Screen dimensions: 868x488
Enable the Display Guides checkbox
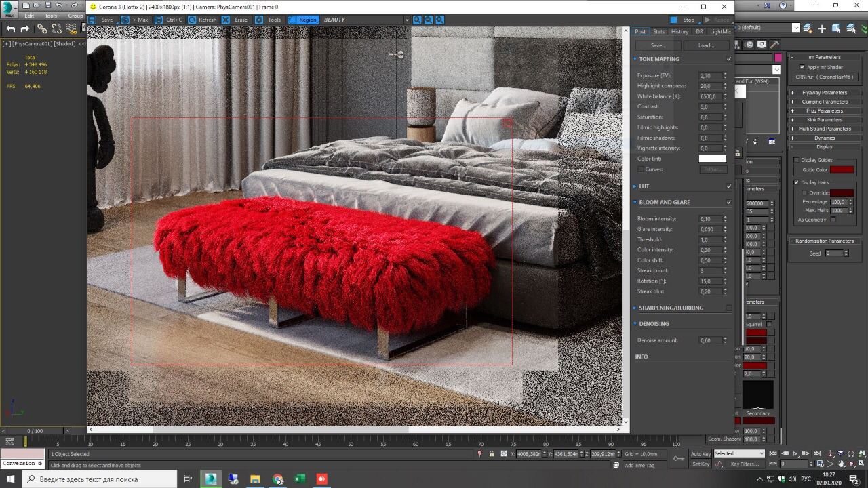click(x=796, y=160)
